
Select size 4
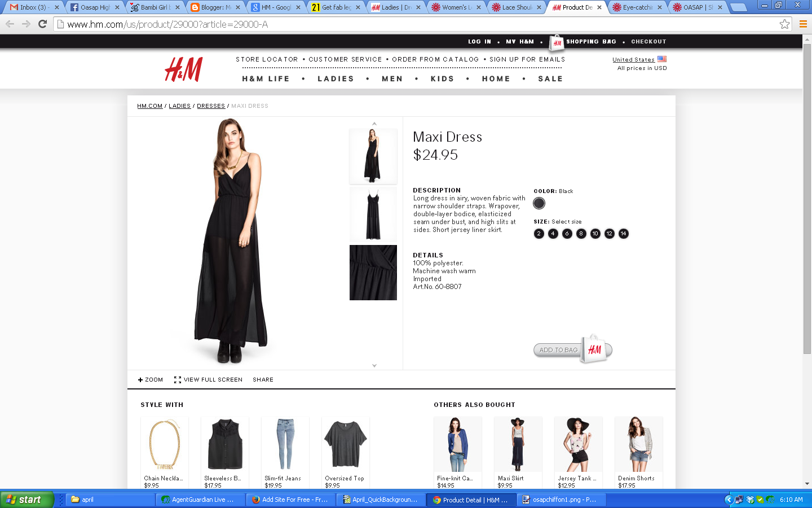pyautogui.click(x=553, y=234)
